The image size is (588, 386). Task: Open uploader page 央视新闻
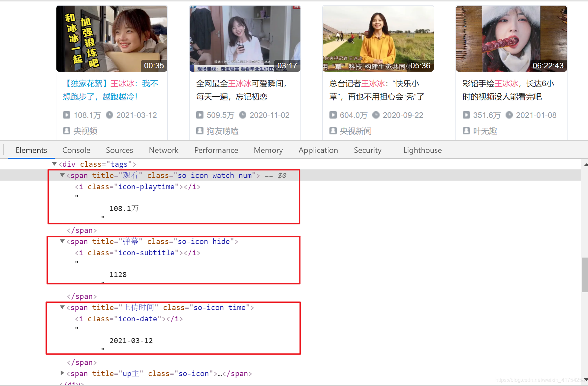point(356,131)
